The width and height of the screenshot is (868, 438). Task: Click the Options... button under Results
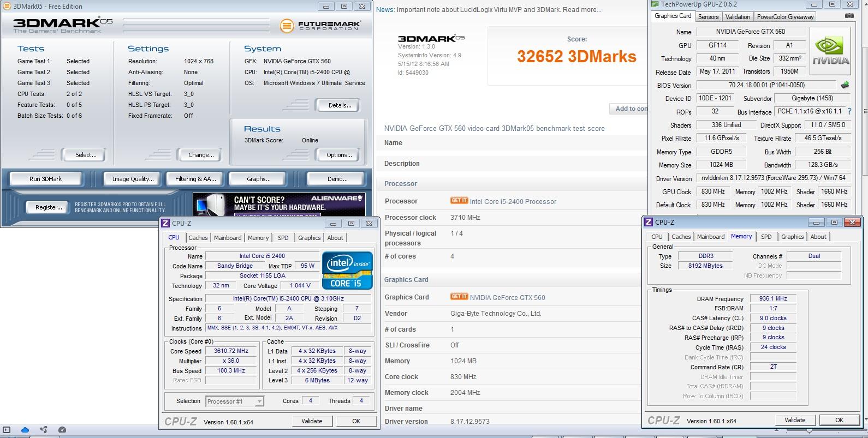click(339, 155)
